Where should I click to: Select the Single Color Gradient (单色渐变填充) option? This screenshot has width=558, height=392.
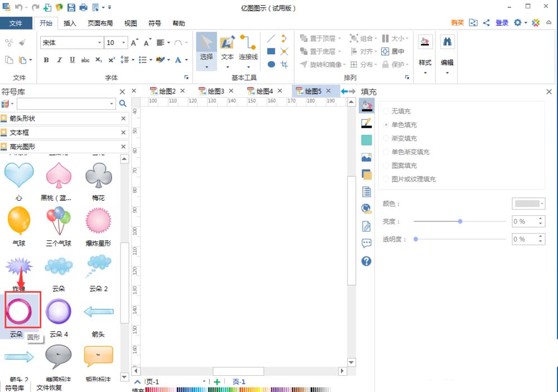click(x=386, y=152)
